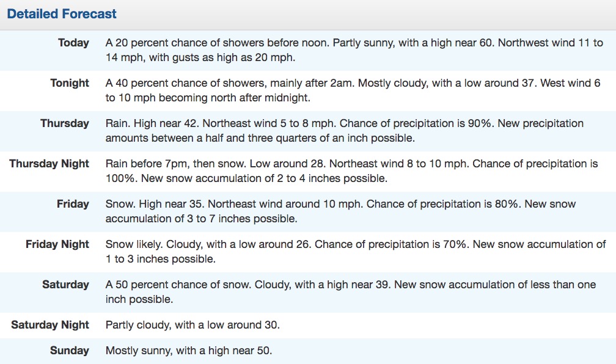Click Thursday's rain forecast with 90% precipitation
The height and width of the screenshot is (364, 616).
(x=344, y=131)
